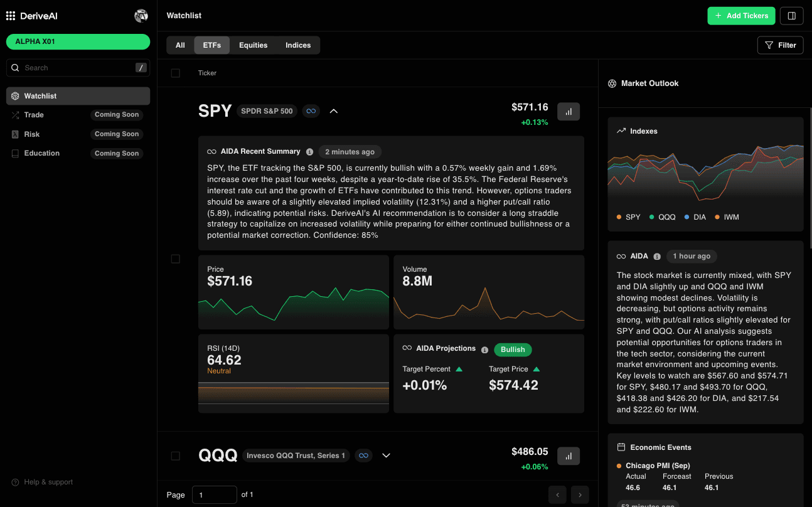Click the Economic Events calendar icon
812x507 pixels.
[x=621, y=447]
